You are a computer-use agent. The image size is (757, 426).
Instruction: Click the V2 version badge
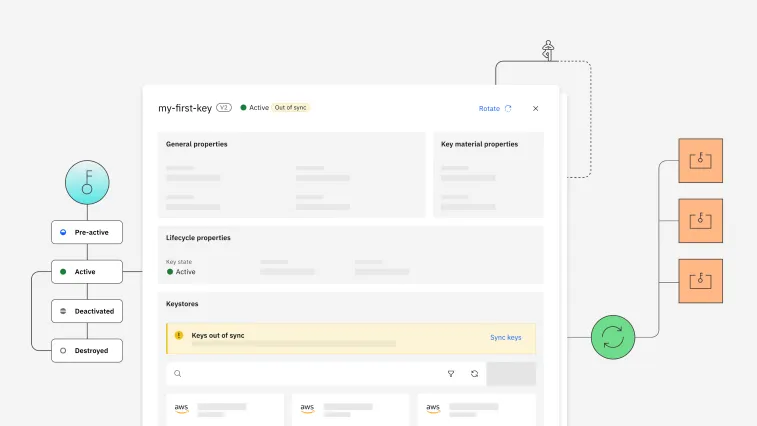point(224,107)
